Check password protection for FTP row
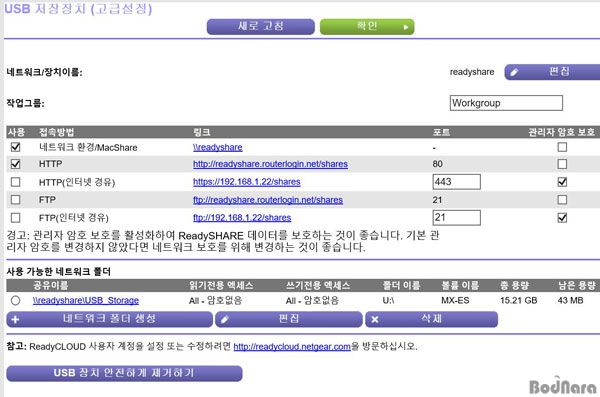The height and width of the screenshot is (397, 600). [562, 199]
